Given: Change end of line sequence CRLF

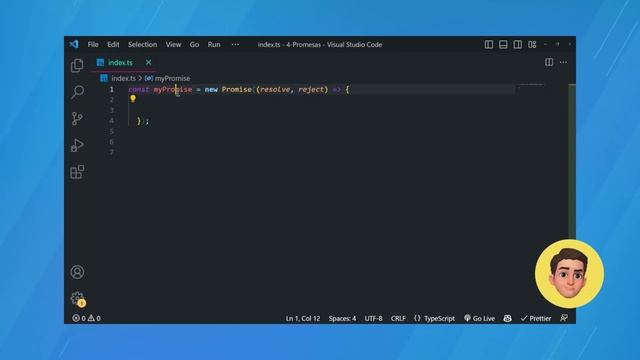Looking at the screenshot, I should click(x=398, y=318).
